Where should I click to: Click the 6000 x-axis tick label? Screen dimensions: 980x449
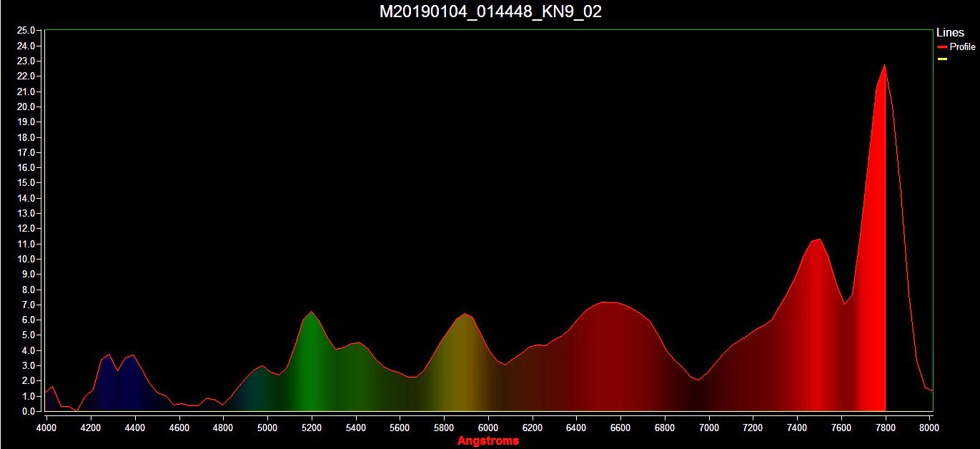(488, 427)
